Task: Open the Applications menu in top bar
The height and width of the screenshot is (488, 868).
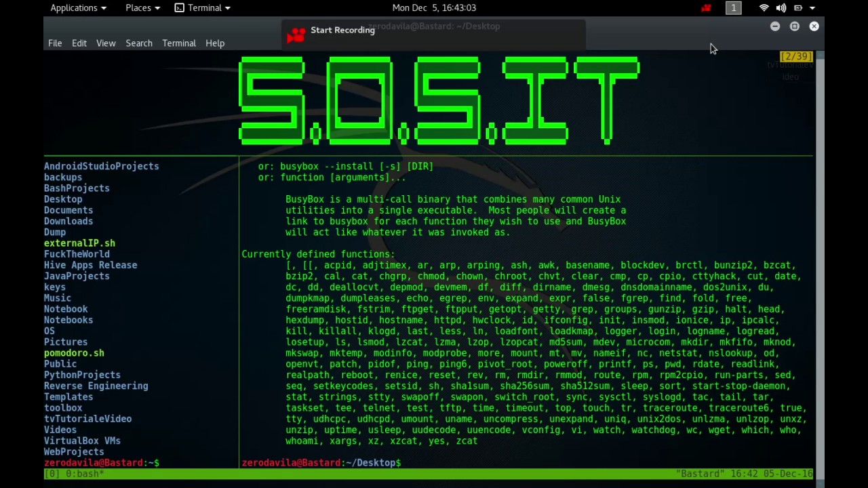Action: pos(78,7)
